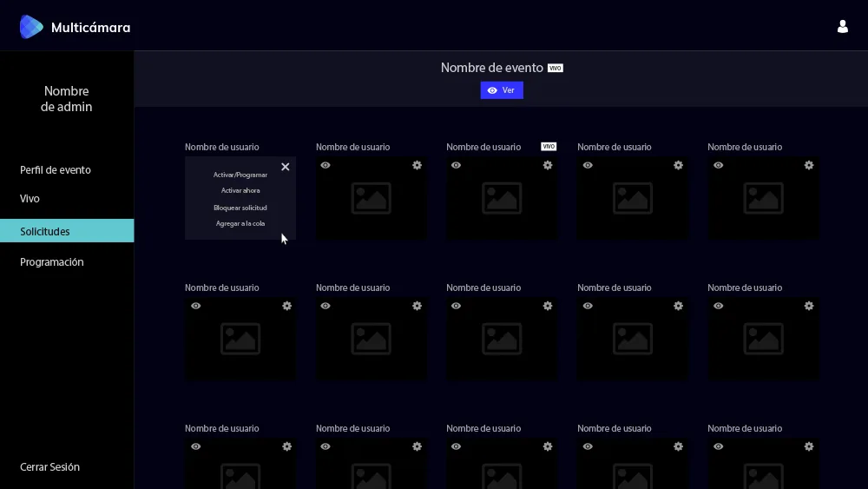Click the VIVO badge beside Nombre de evento
The width and height of the screenshot is (868, 489).
pyautogui.click(x=556, y=68)
